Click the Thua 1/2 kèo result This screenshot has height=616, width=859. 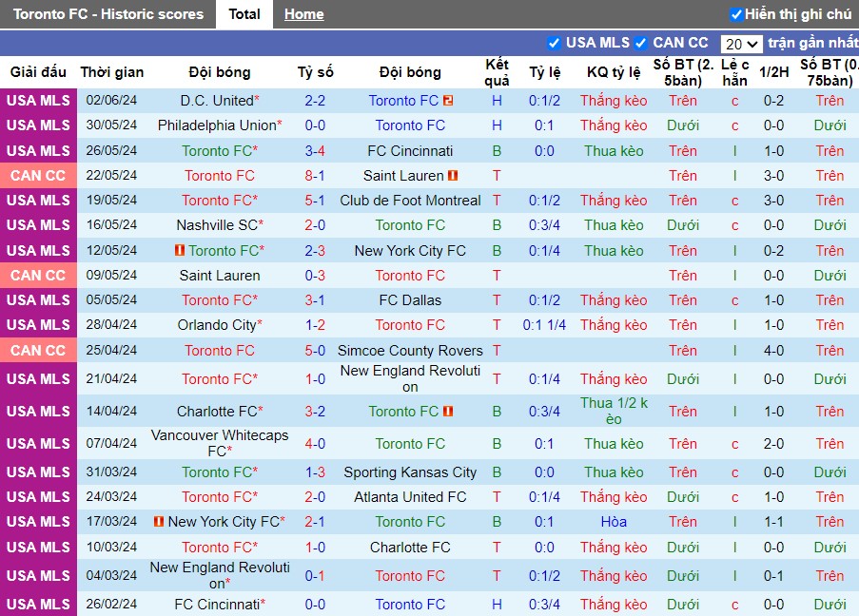point(614,412)
